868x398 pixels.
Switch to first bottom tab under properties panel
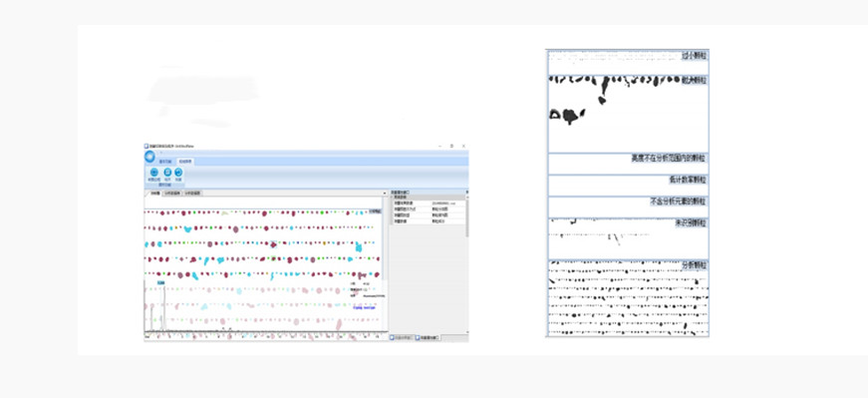402,337
